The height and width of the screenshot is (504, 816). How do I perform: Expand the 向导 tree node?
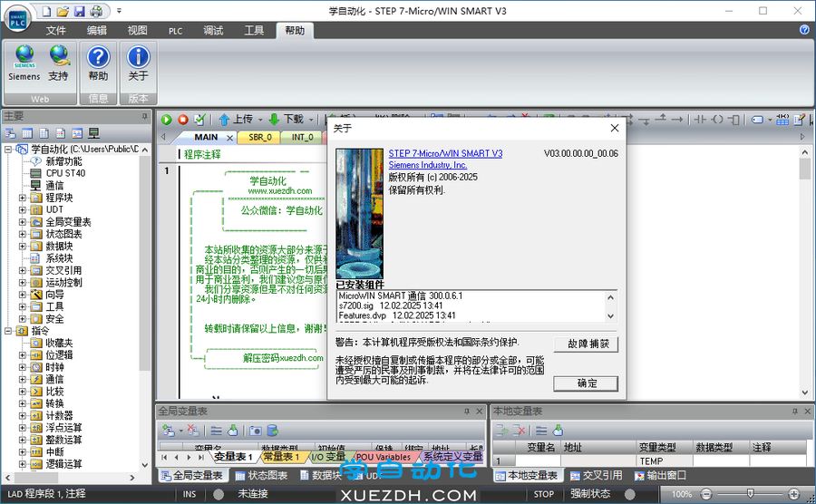click(x=23, y=295)
